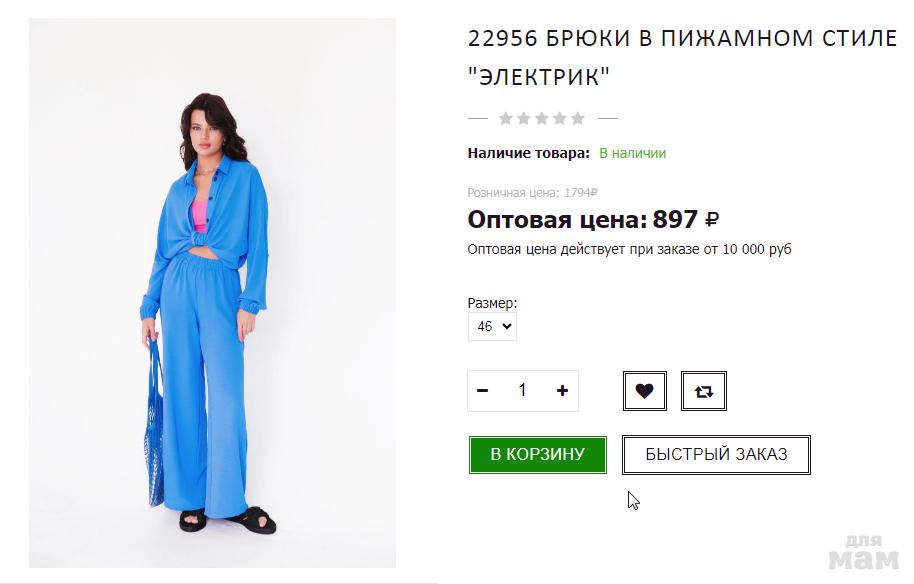
Task: Click the crossed-out Розничная цена 1794 text
Action: pyautogui.click(x=532, y=193)
